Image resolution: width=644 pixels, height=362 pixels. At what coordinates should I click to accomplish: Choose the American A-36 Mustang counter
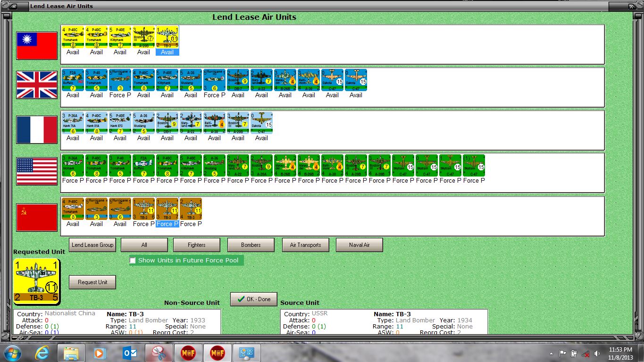click(214, 166)
